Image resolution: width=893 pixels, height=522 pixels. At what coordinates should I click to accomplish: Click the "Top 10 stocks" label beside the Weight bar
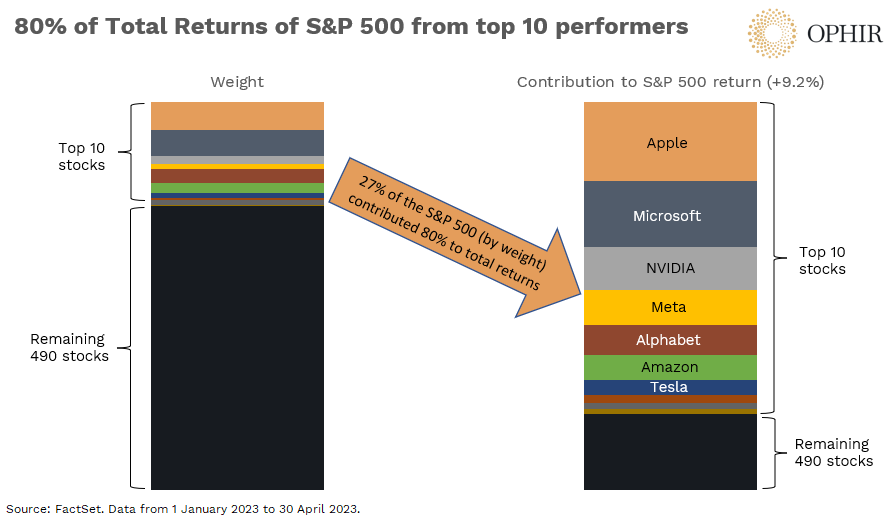tap(81, 156)
